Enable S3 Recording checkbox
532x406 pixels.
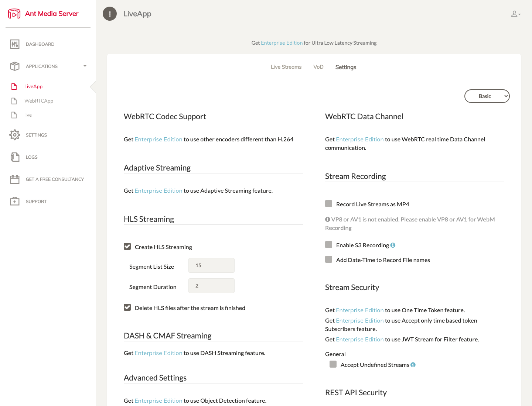tap(328, 245)
